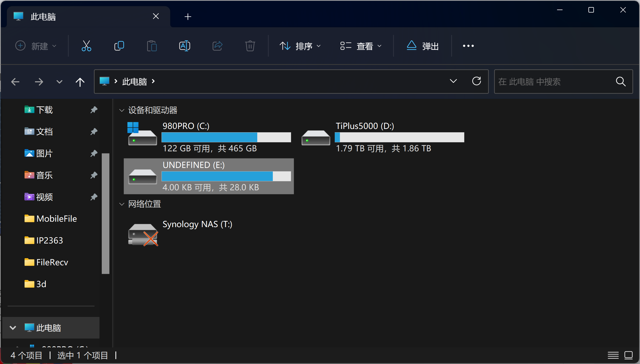Open the 新建 (New) menu
The height and width of the screenshot is (364, 640).
coord(36,46)
